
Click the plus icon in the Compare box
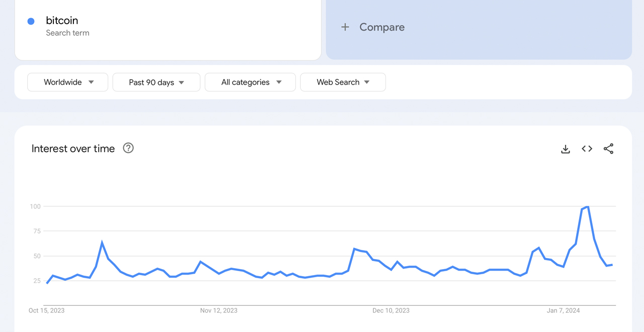point(346,27)
